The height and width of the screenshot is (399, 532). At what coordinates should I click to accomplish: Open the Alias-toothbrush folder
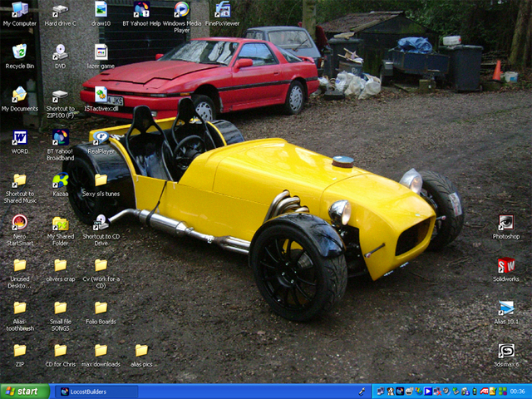[20, 316]
